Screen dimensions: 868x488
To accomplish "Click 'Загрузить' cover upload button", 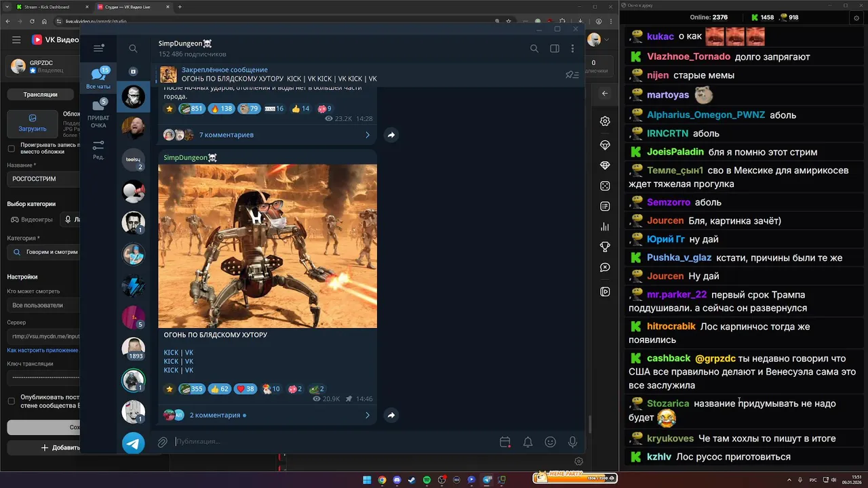I will click(x=33, y=123).
